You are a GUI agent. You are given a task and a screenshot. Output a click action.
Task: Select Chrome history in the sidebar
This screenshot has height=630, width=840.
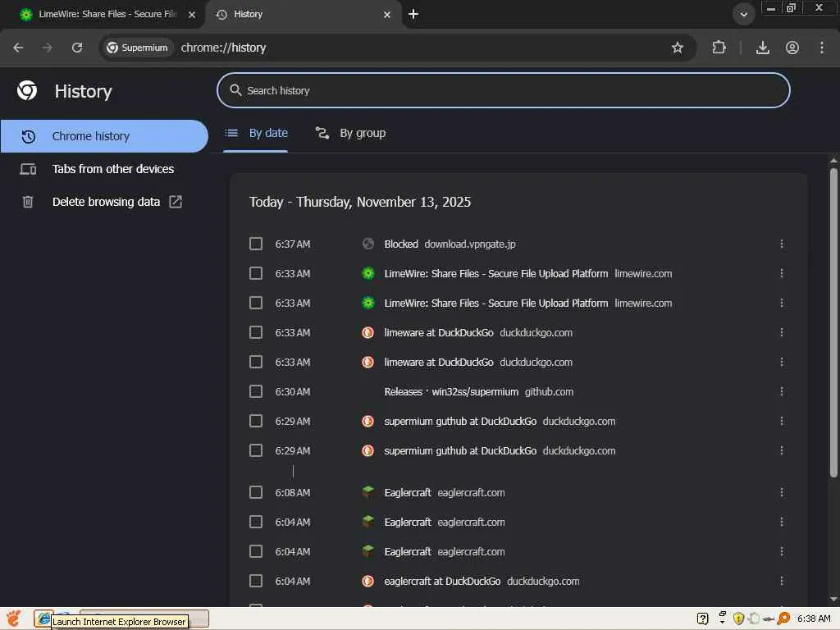104,136
